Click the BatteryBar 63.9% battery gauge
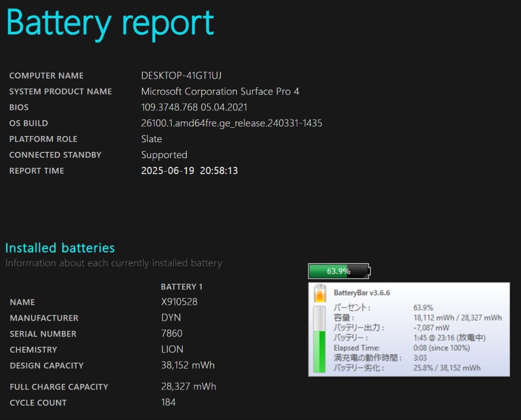The image size is (521, 420). pyautogui.click(x=339, y=271)
